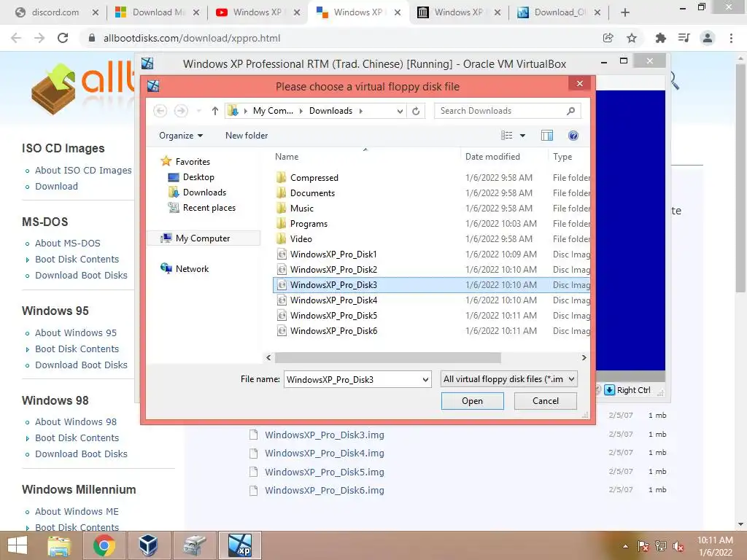Switch to the YouTube Windows XP tab
This screenshot has width=747, height=560.
tap(258, 12)
